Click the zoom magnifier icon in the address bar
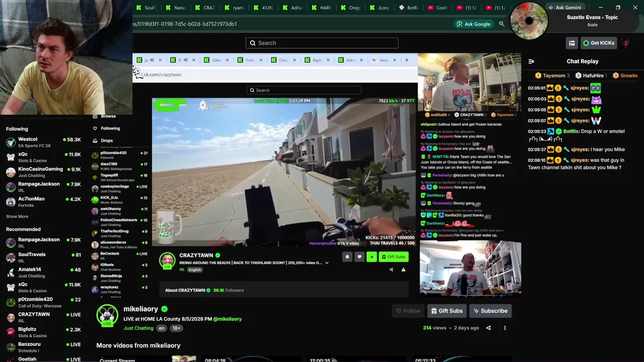 [502, 24]
